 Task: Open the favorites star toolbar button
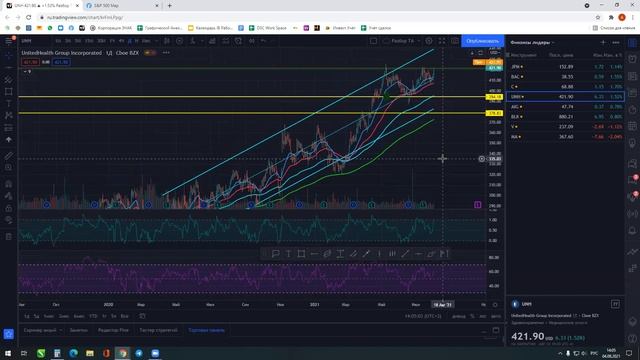9,334
